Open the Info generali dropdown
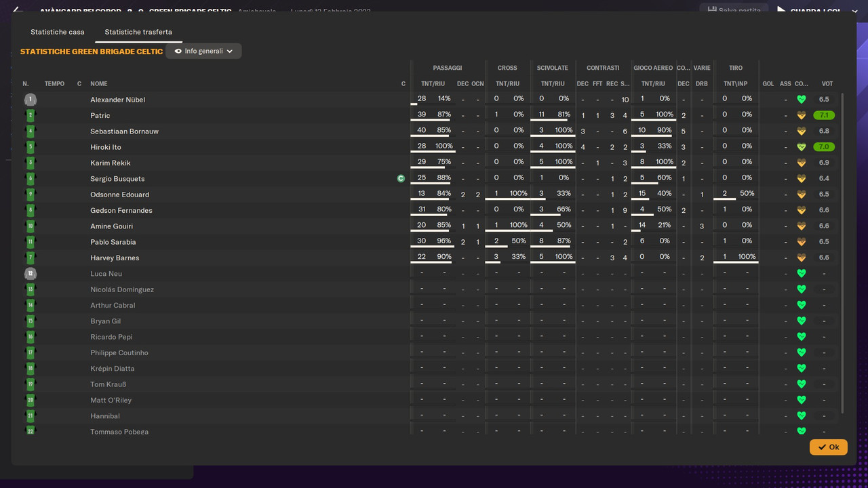868x488 pixels. click(203, 51)
